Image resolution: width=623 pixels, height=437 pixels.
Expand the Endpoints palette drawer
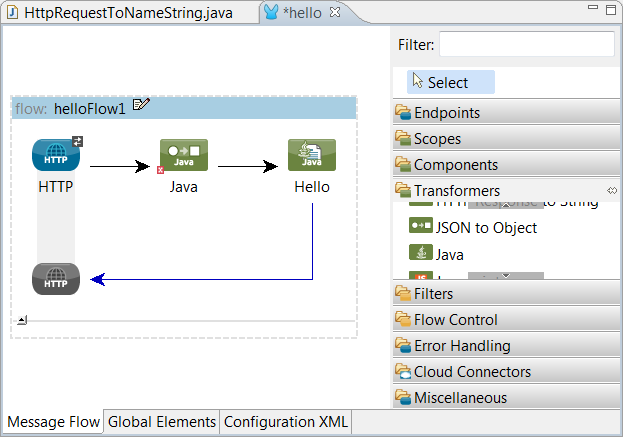pyautogui.click(x=506, y=113)
